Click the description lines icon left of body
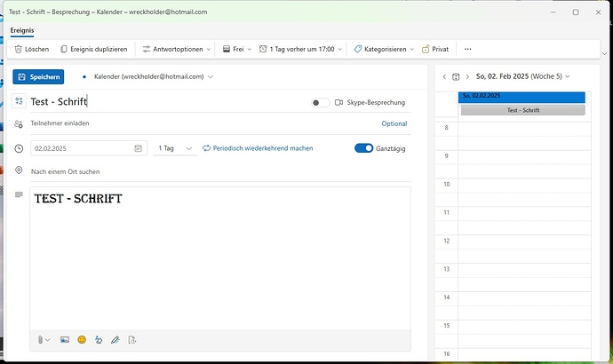The image size is (613, 364). (x=19, y=194)
